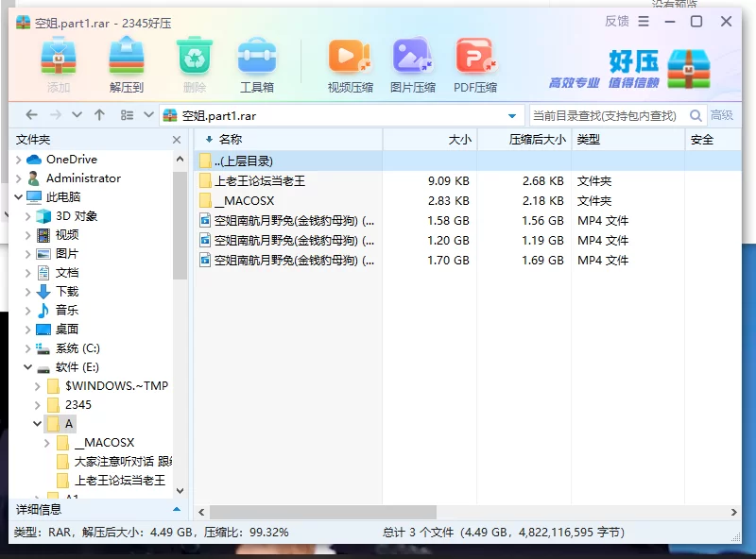
Task: Collapse the A folder node
Action: click(x=38, y=424)
